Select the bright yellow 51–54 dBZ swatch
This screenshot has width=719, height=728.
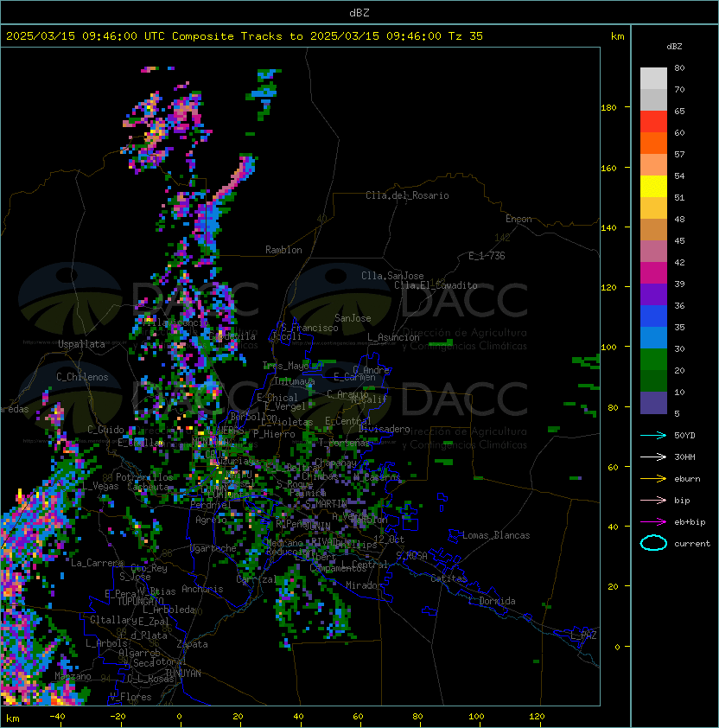click(x=653, y=187)
